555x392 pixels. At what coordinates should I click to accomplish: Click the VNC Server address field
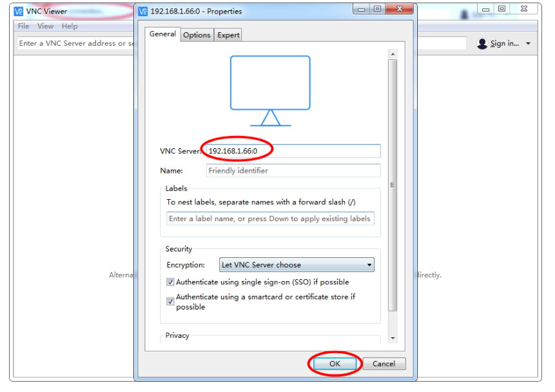point(293,151)
